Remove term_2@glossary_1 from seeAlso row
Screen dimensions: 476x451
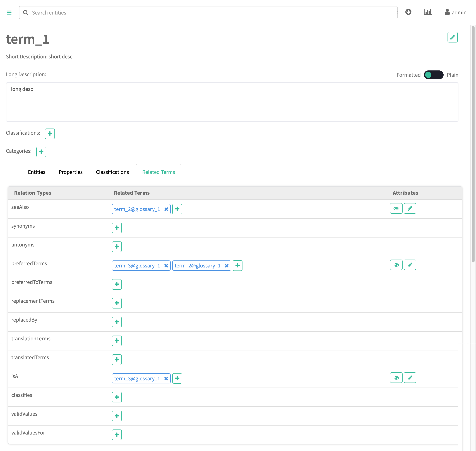click(166, 209)
